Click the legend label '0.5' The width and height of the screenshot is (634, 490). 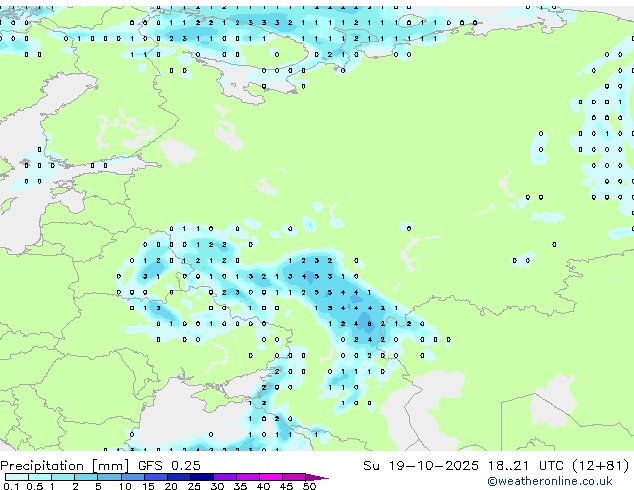coord(35,486)
